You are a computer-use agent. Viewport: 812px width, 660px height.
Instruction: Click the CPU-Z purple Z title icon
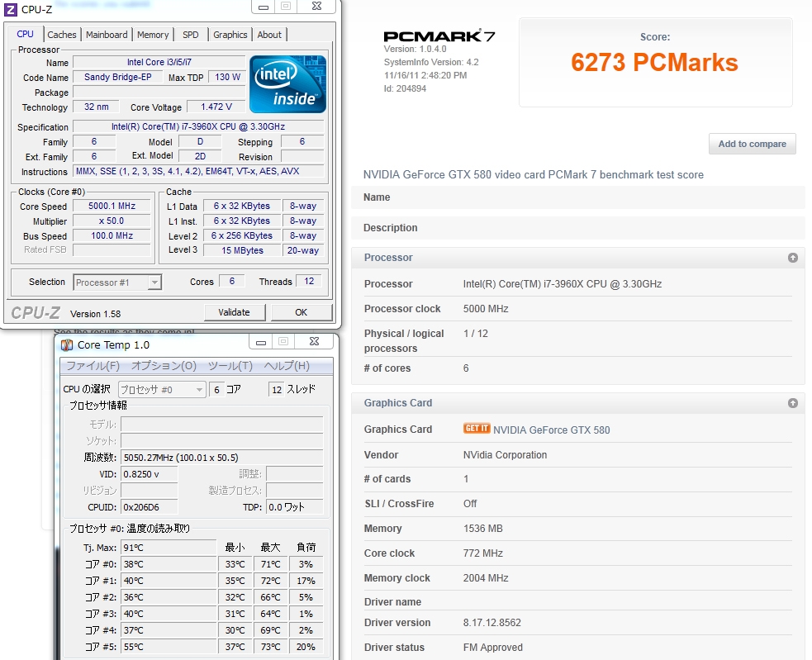pos(12,10)
